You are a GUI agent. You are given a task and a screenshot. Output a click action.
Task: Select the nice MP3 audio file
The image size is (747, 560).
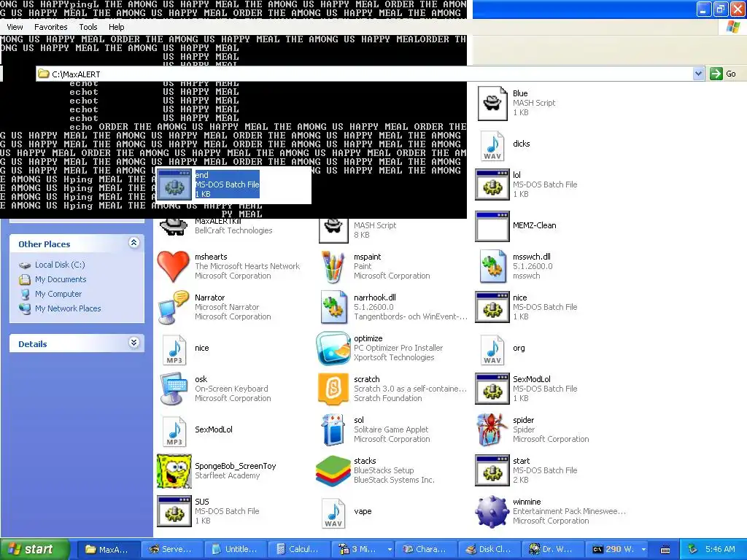click(x=174, y=350)
